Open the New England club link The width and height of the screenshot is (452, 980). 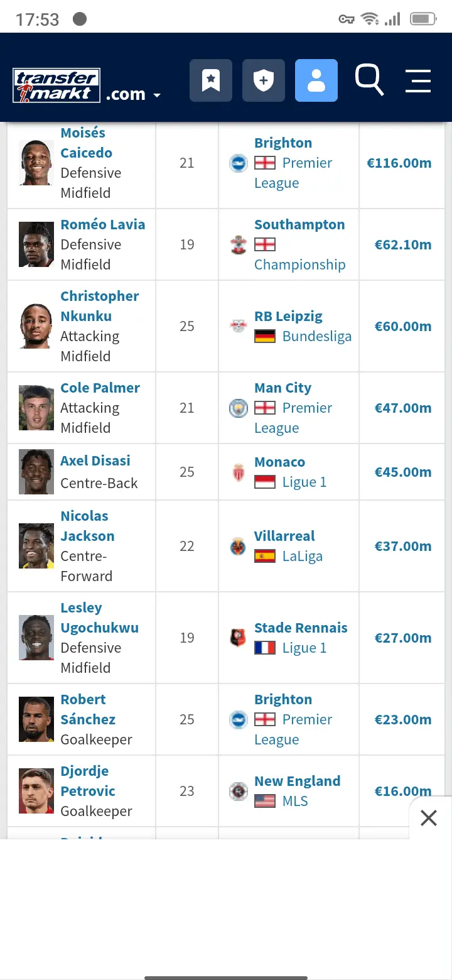click(297, 781)
